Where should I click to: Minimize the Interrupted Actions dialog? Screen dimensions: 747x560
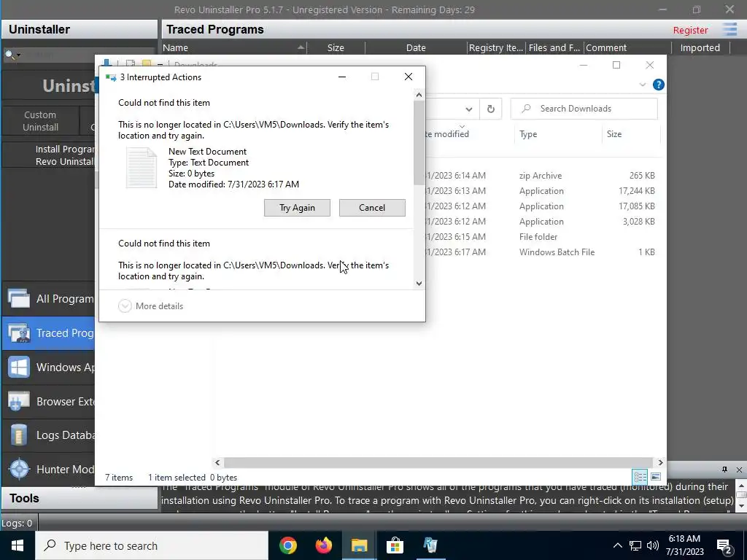click(342, 77)
